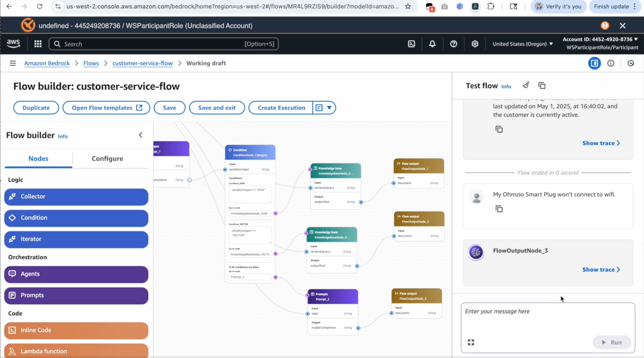Expand the test flow input to fullscreen

pos(471,342)
